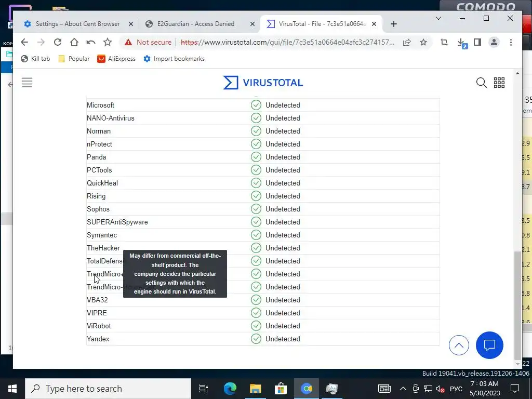The image size is (532, 399).
Task: Click the taskbar search box
Action: [108, 389]
